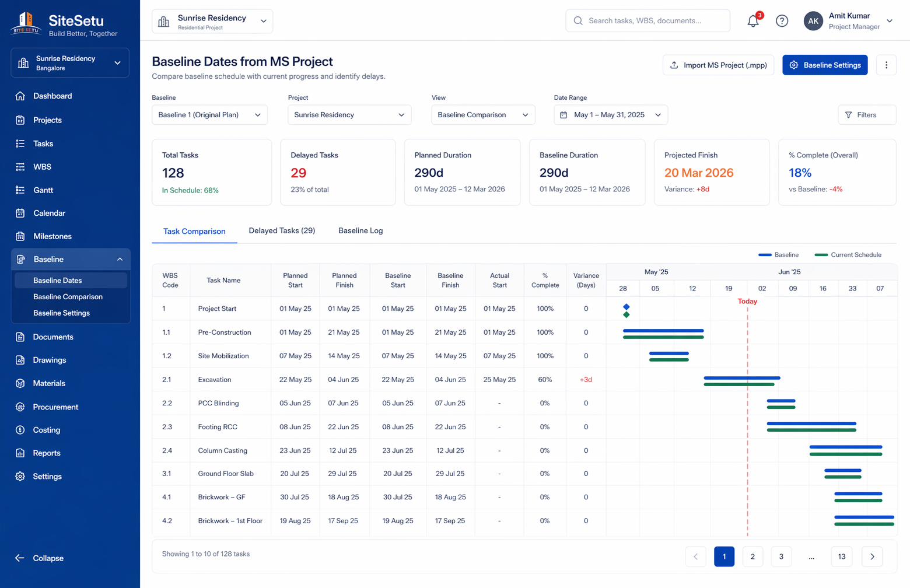
Task: Open the three-dot more options menu
Action: point(886,65)
